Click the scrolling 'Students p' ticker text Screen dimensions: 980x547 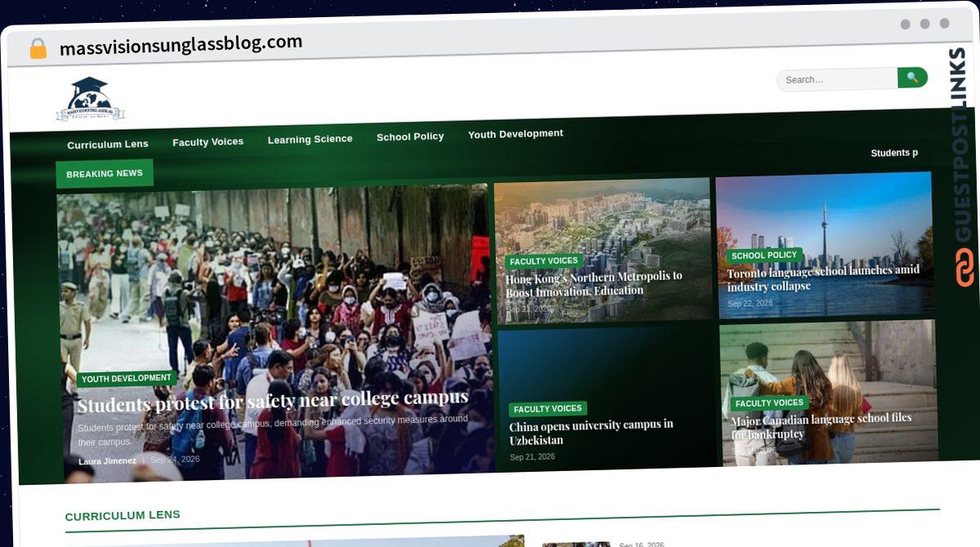(x=894, y=153)
